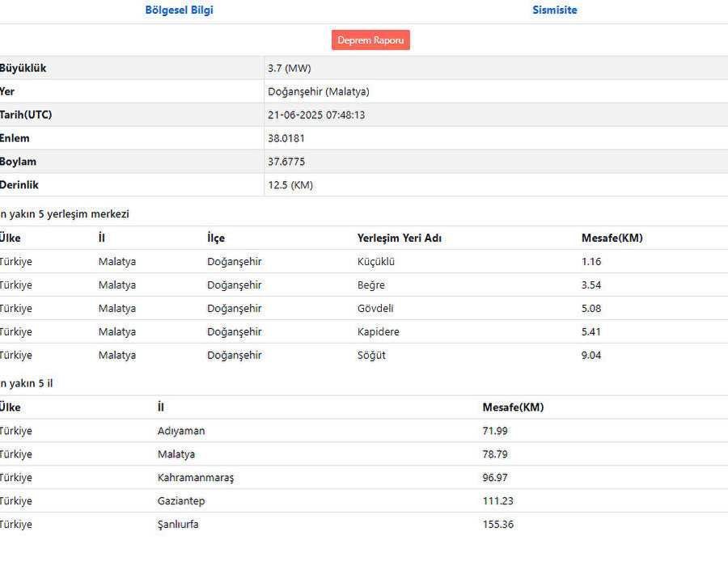This screenshot has width=728, height=561.
Task: Click the İlçe column header
Action: (216, 238)
